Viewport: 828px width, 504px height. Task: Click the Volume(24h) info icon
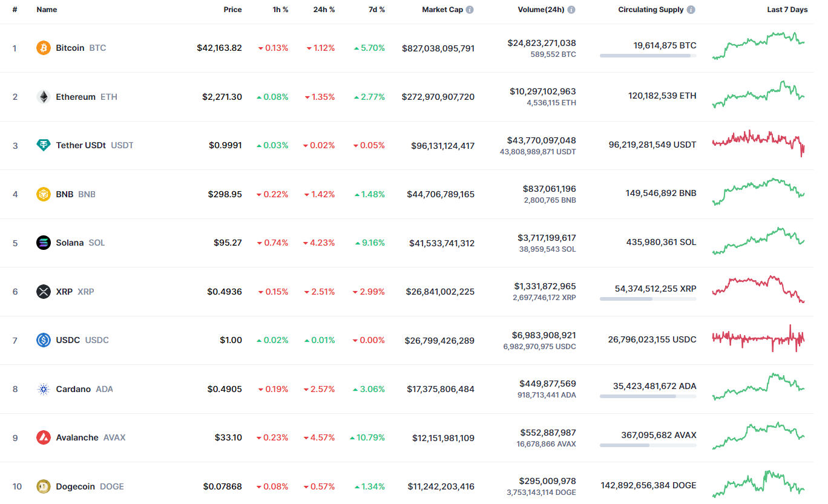pos(571,10)
